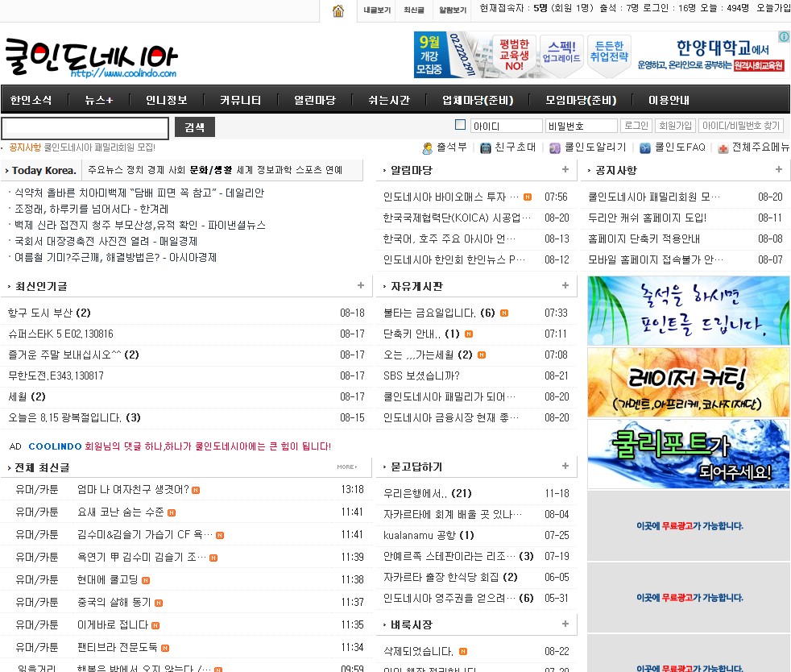Image resolution: width=791 pixels, height=672 pixels.
Task: Open the 최신글 top link
Action: [x=414, y=10]
